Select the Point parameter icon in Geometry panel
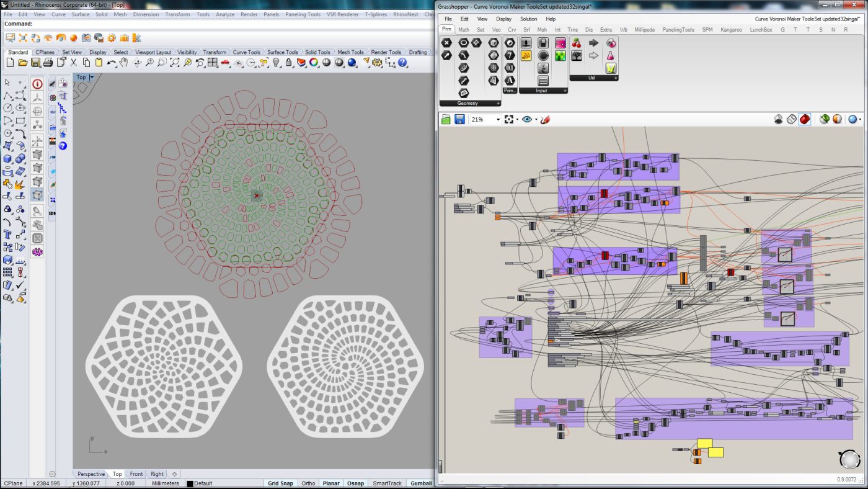 446,43
